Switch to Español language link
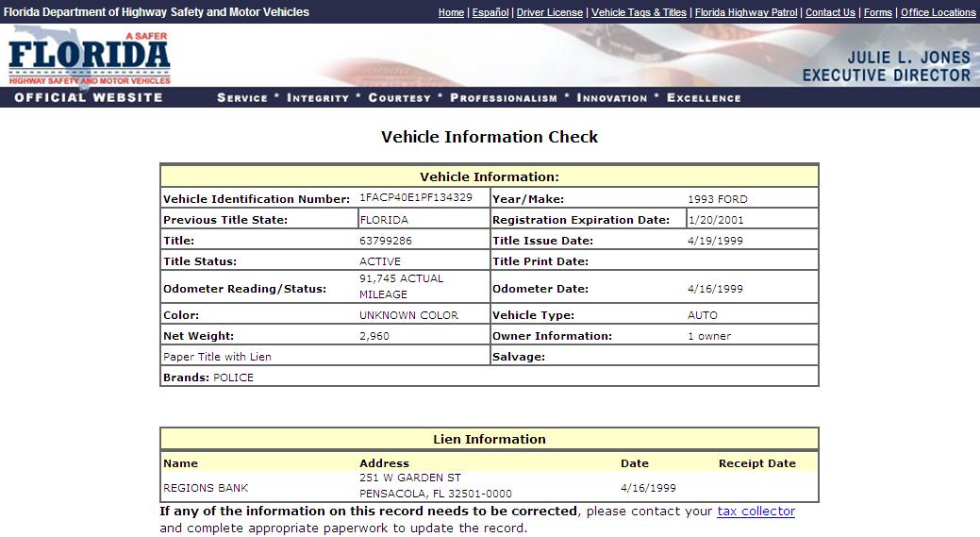The height and width of the screenshot is (537, 980). point(490,12)
